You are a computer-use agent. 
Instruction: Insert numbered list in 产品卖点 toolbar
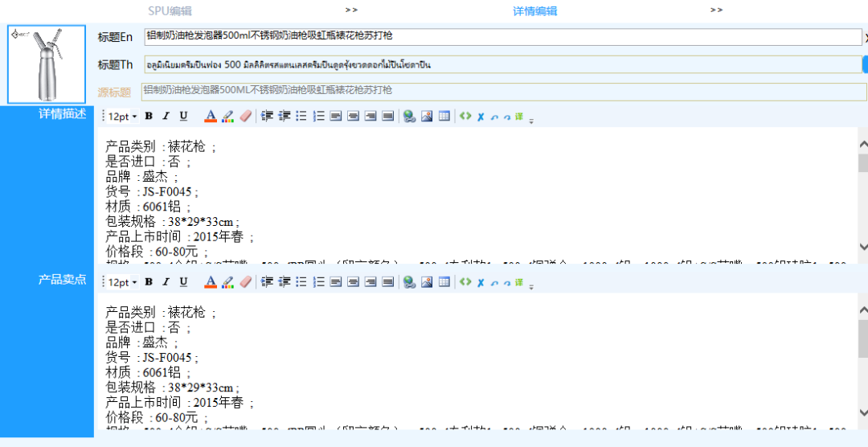pyautogui.click(x=319, y=282)
